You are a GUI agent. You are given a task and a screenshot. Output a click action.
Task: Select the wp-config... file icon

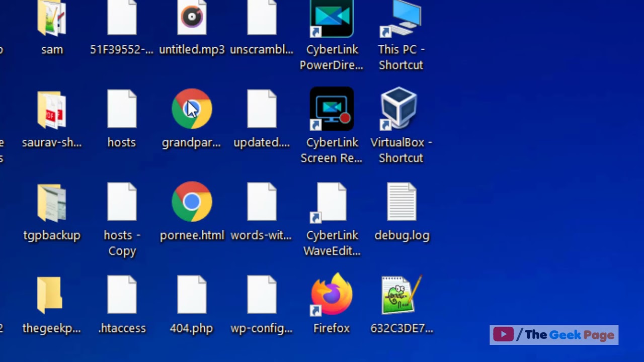click(x=262, y=295)
